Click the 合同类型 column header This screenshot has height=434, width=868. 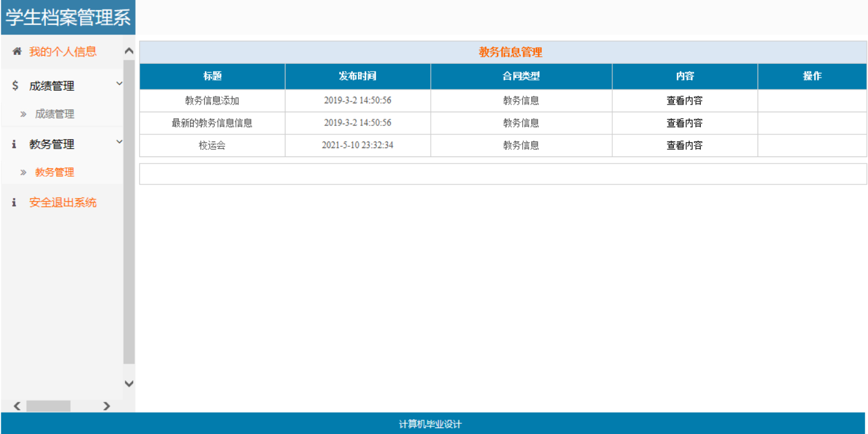click(x=521, y=76)
